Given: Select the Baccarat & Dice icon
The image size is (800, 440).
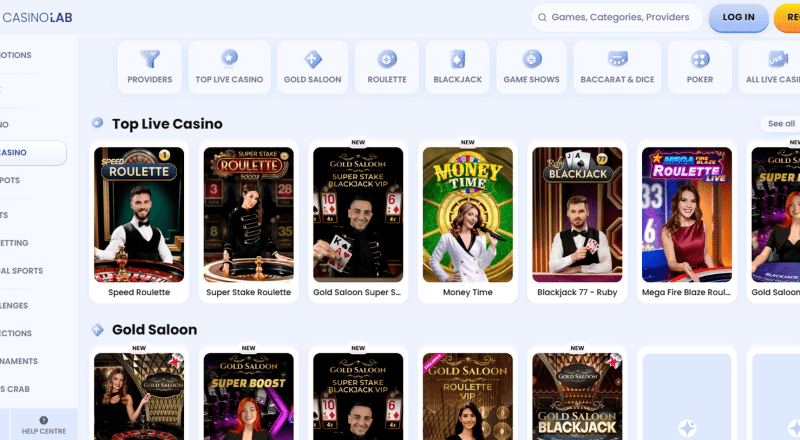Looking at the screenshot, I should (617, 59).
